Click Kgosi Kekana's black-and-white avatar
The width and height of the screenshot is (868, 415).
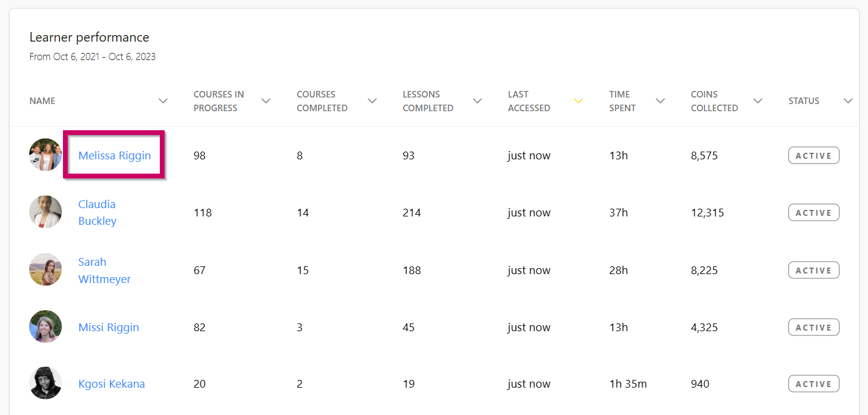point(46,383)
